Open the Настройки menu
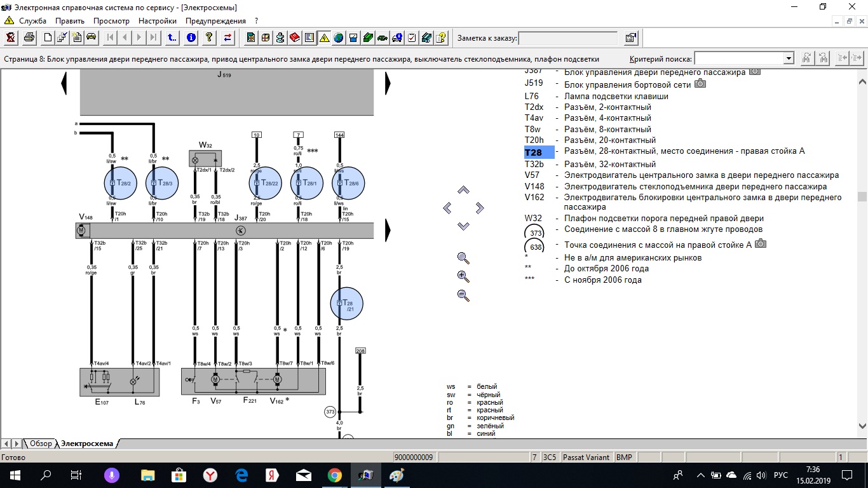 (157, 21)
